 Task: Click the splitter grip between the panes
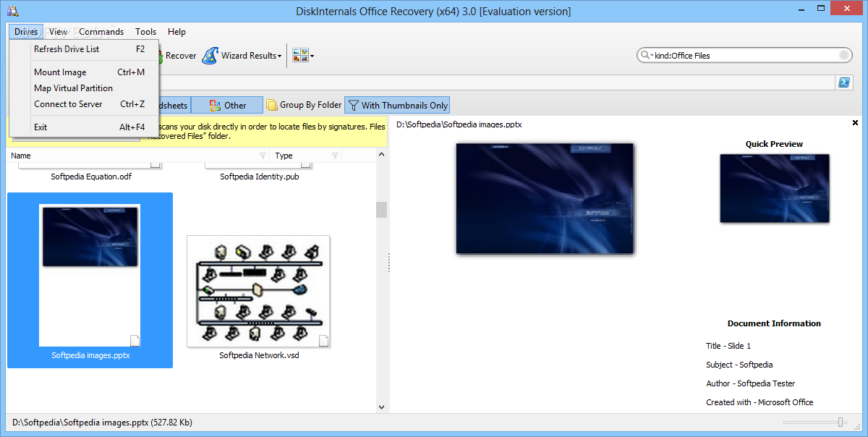389,262
